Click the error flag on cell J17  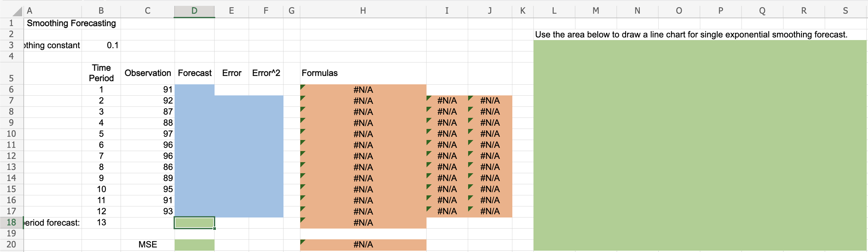click(x=470, y=208)
